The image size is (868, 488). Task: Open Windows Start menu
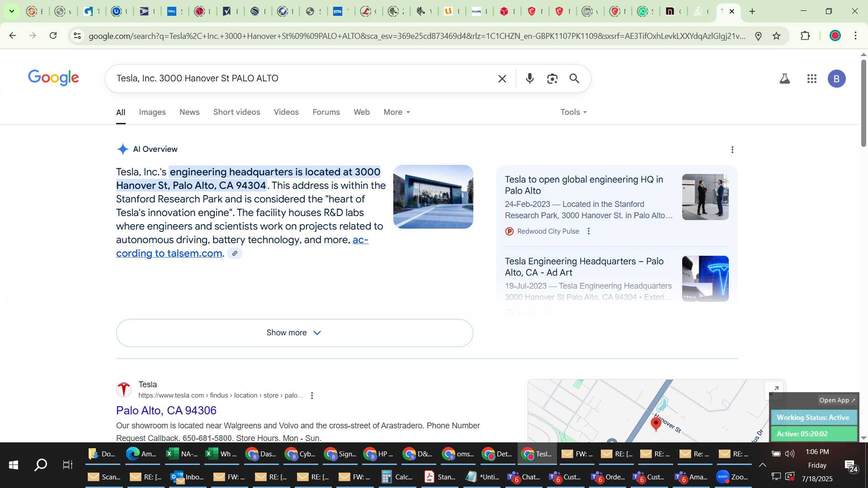click(x=14, y=465)
